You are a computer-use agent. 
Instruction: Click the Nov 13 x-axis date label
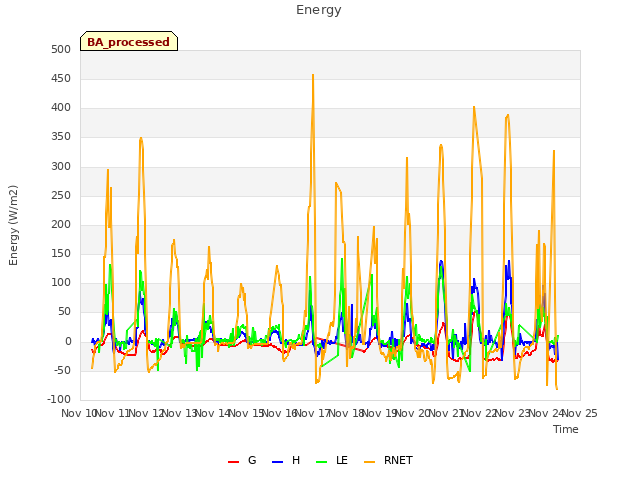point(180,413)
